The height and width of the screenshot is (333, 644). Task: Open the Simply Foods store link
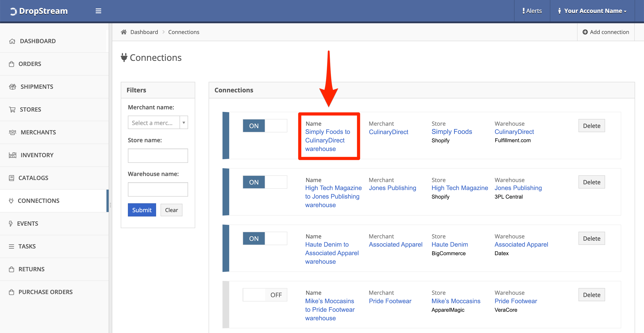coord(451,132)
